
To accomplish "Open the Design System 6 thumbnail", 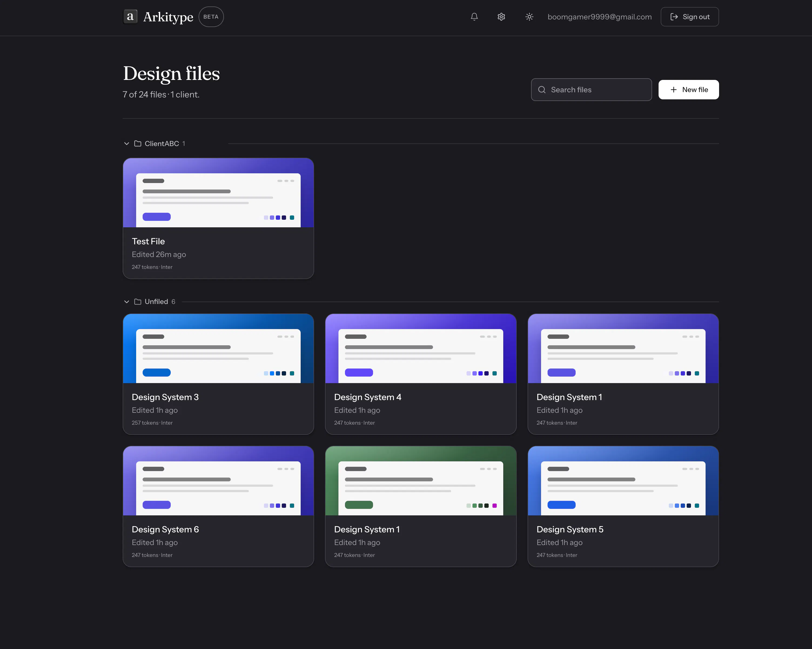I will pos(219,481).
